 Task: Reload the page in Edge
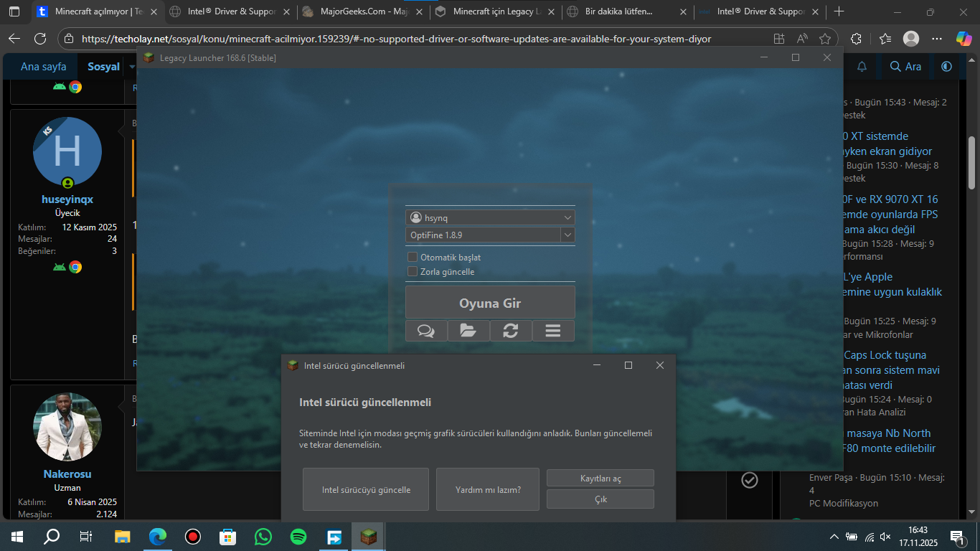[x=40, y=39]
